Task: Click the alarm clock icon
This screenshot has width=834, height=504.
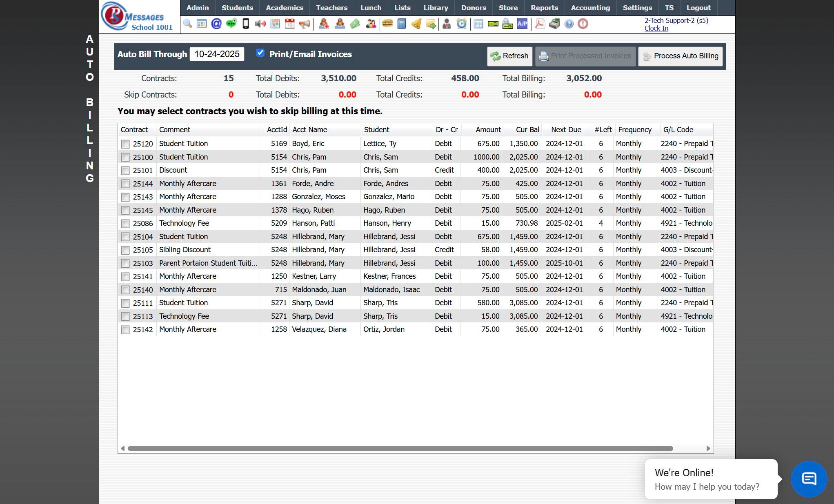Action: pos(461,24)
